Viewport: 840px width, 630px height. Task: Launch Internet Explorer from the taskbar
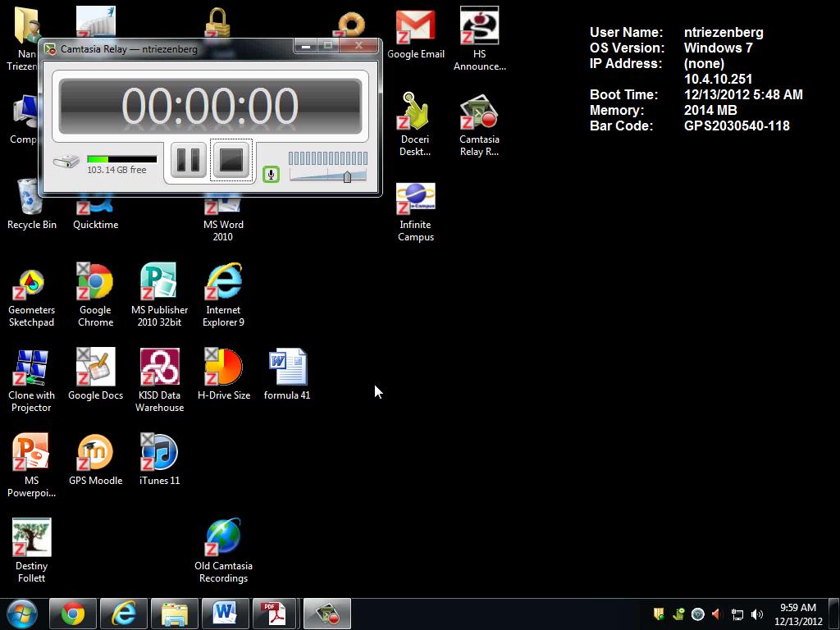coord(124,614)
